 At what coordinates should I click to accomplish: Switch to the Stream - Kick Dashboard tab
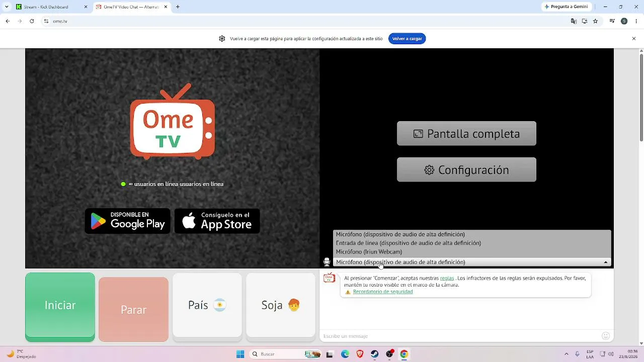coord(52,7)
